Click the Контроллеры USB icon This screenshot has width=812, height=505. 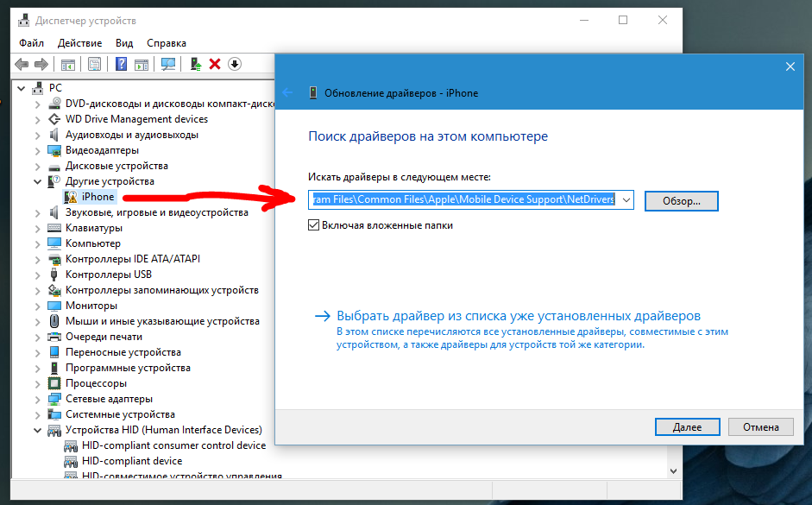54,275
